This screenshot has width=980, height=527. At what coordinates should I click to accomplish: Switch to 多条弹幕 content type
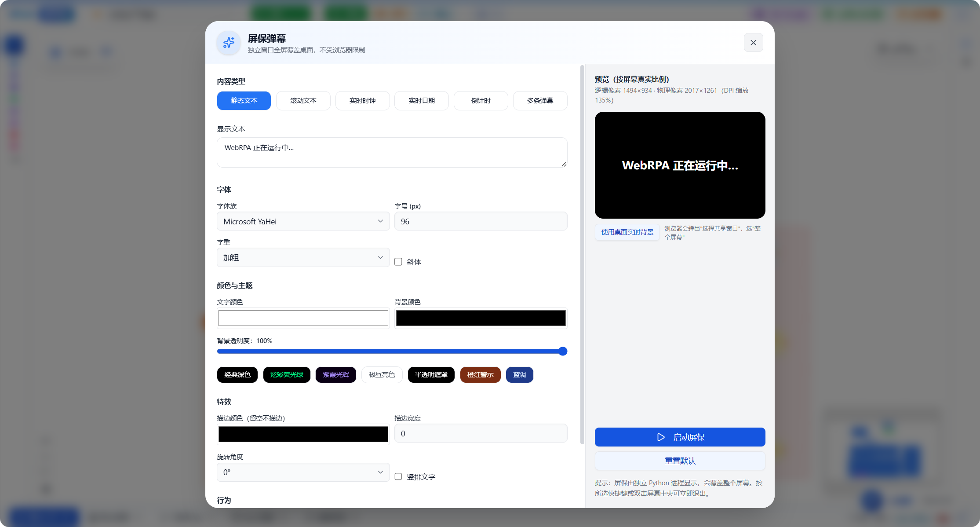pyautogui.click(x=540, y=101)
